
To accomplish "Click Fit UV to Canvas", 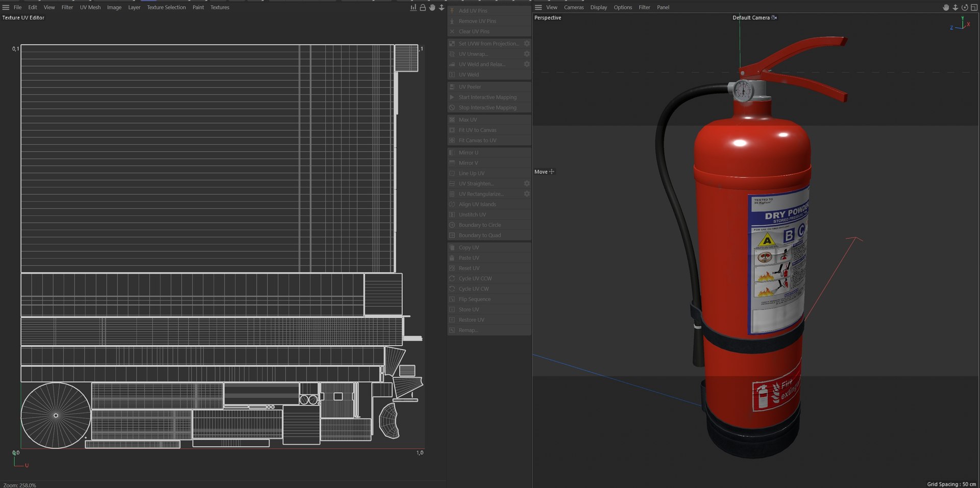I will point(489,130).
